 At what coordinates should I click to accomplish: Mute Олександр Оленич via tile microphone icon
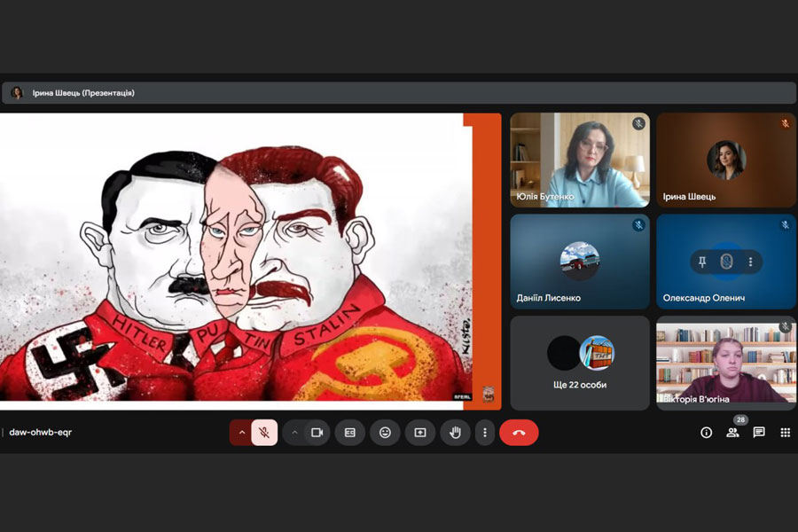tap(726, 262)
